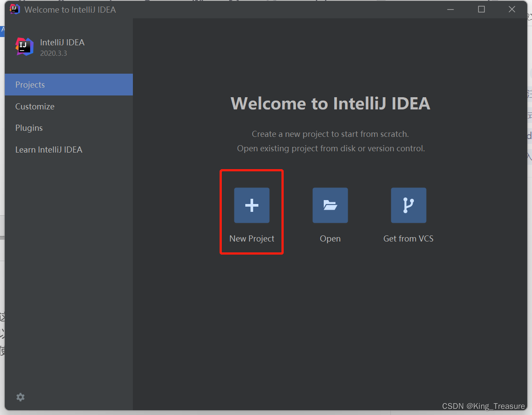
Task: Click the New Project label
Action: [252, 238]
